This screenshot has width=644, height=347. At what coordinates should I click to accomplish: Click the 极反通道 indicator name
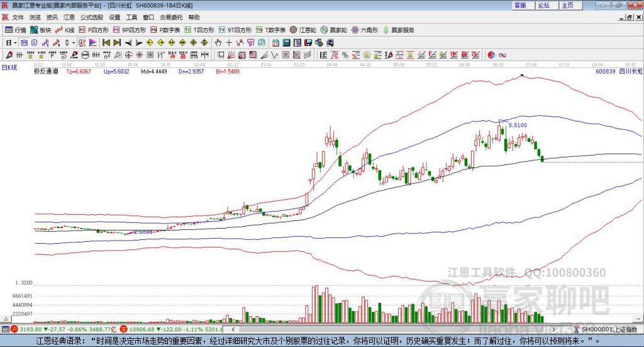[47, 71]
